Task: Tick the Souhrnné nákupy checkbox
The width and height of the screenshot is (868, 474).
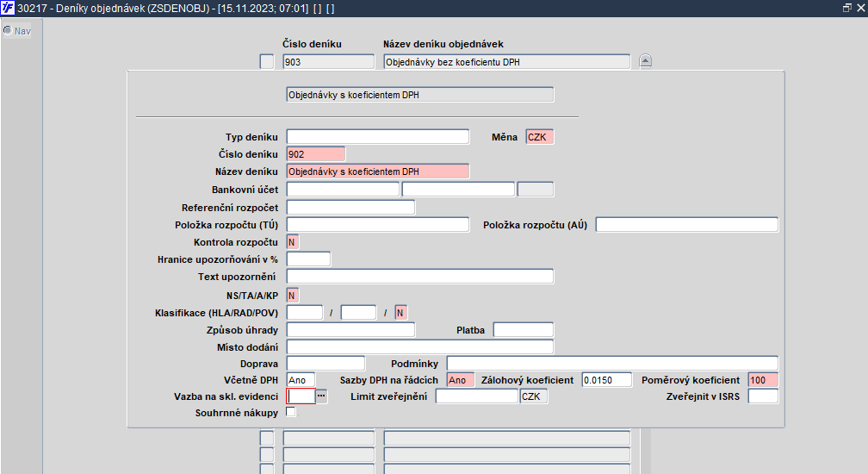Action: pos(291,412)
